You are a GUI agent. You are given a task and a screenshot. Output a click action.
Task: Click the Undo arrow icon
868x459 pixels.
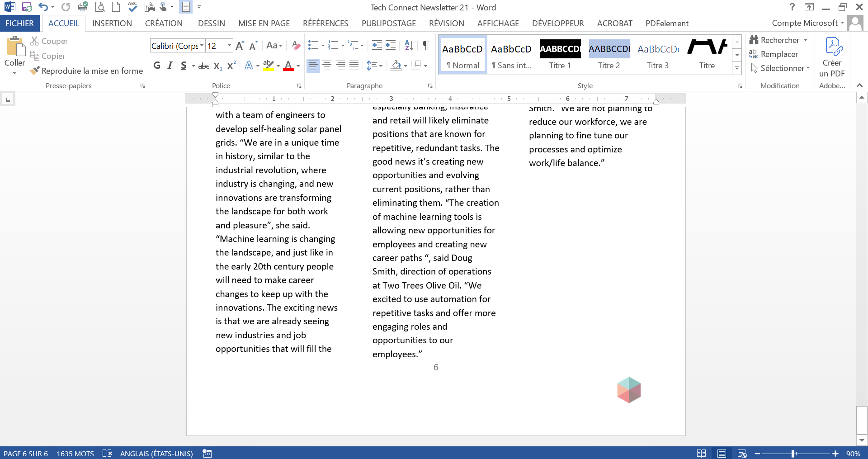[43, 7]
